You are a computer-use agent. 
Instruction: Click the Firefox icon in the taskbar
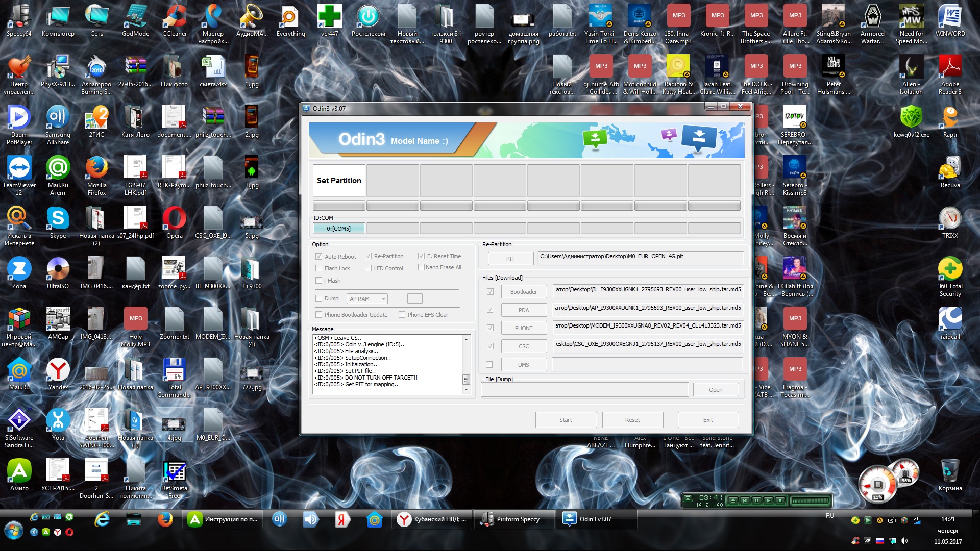[x=165, y=519]
